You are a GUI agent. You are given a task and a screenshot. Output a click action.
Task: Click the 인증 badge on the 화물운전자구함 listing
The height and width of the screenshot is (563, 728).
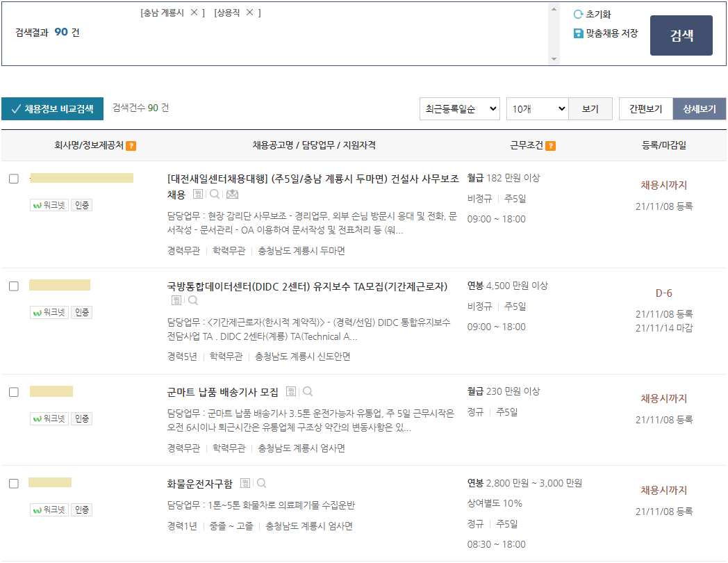81,509
